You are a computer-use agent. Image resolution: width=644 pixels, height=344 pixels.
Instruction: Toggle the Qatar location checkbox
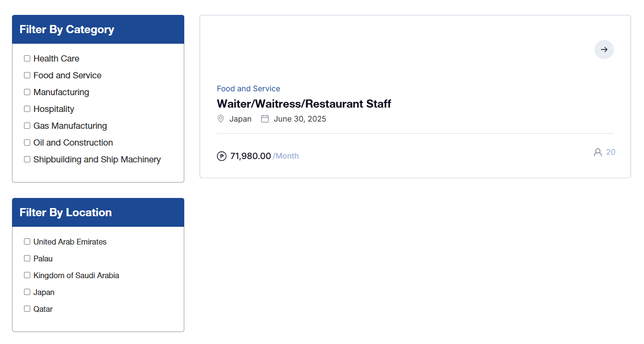(27, 309)
